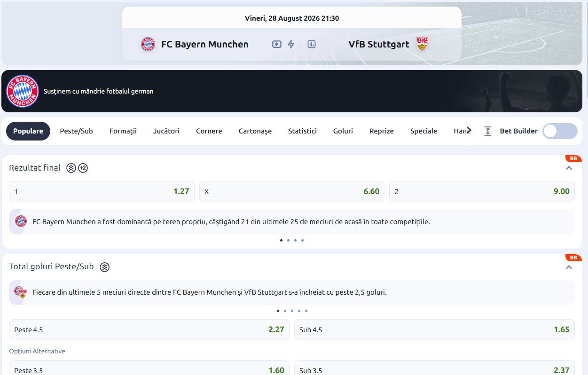Switch to the Cornere tab
This screenshot has width=588, height=375.
209,131
